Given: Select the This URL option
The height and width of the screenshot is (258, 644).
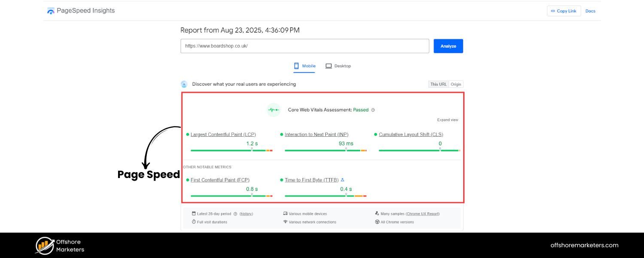Looking at the screenshot, I should pos(438,84).
